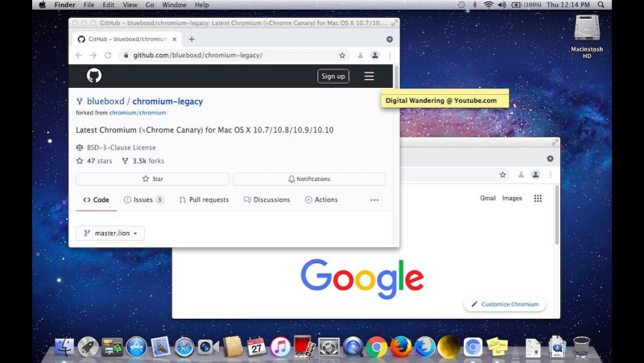644x363 pixels.
Task: Open the Apple menu
Action: (x=43, y=5)
